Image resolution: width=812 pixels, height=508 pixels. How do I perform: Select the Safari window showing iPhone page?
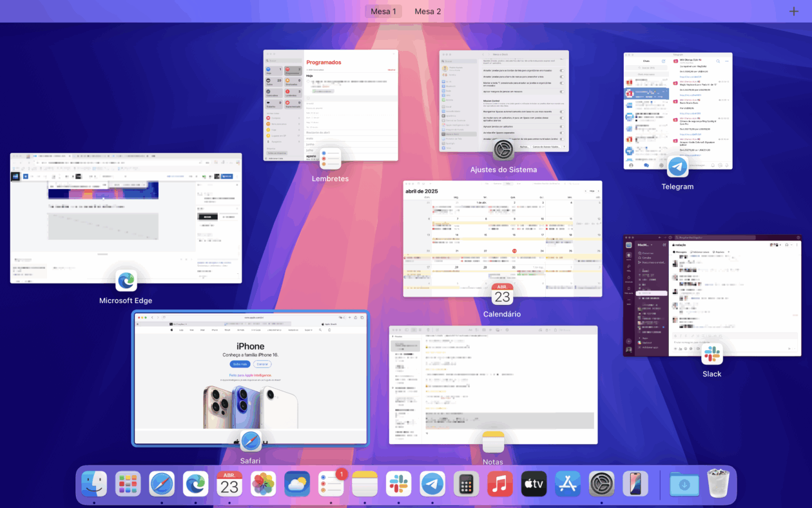pos(251,378)
